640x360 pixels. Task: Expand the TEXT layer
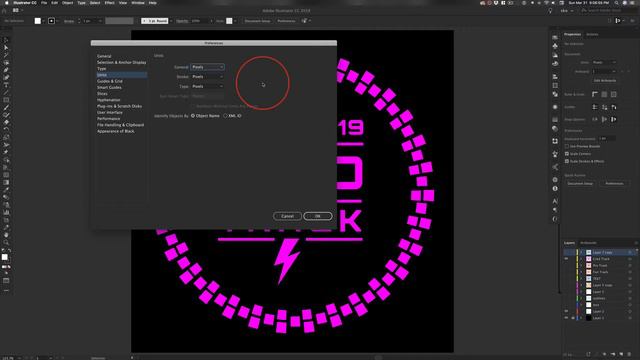pyautogui.click(x=582, y=278)
